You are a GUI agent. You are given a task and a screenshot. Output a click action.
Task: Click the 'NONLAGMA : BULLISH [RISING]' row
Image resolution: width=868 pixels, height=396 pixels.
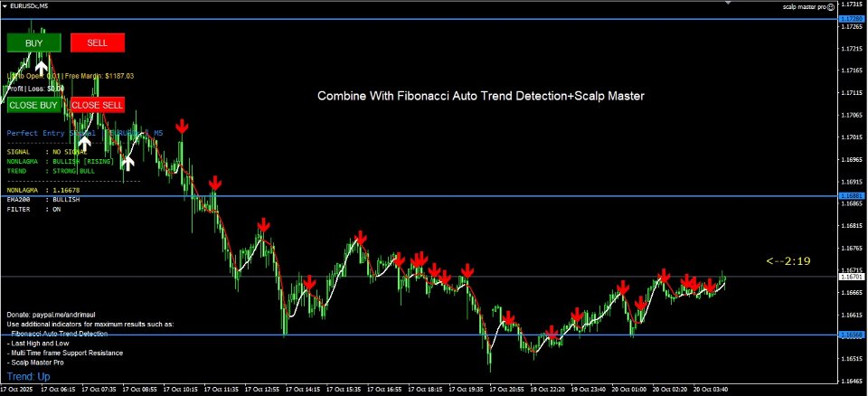click(61, 161)
